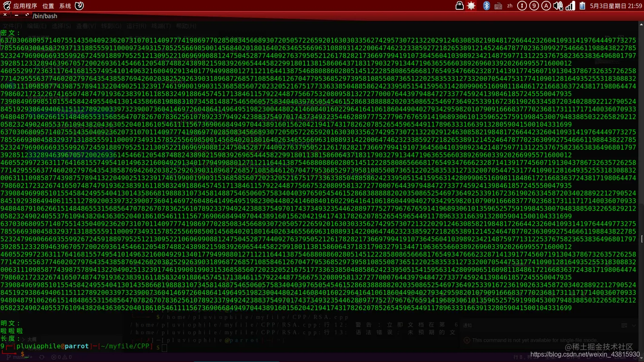This screenshot has height=362, width=644.
Task: Click the terminal cursor input box
Action: tap(164, 348)
